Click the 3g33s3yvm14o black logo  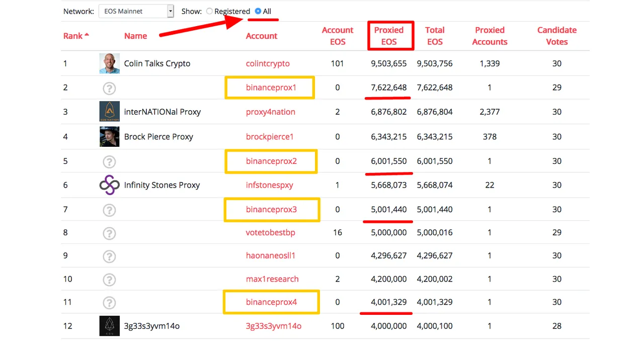(x=109, y=326)
